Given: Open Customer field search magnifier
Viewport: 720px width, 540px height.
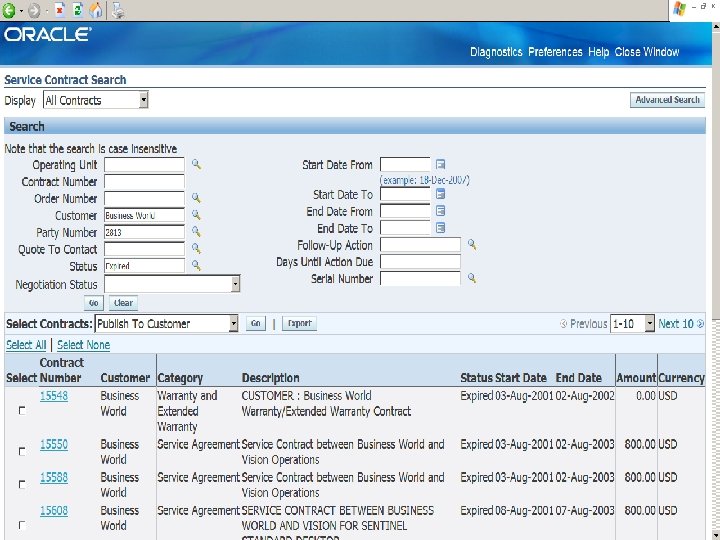Looking at the screenshot, I should (196, 214).
